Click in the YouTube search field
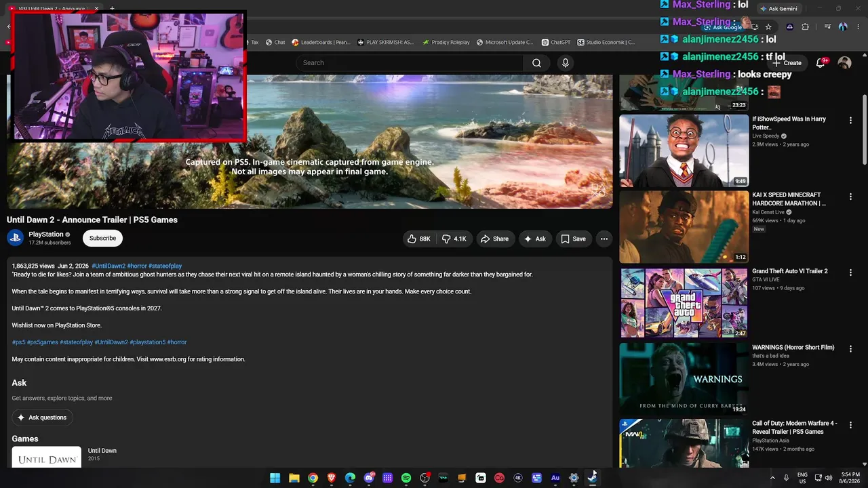Viewport: 868px width, 488px height. (410, 63)
